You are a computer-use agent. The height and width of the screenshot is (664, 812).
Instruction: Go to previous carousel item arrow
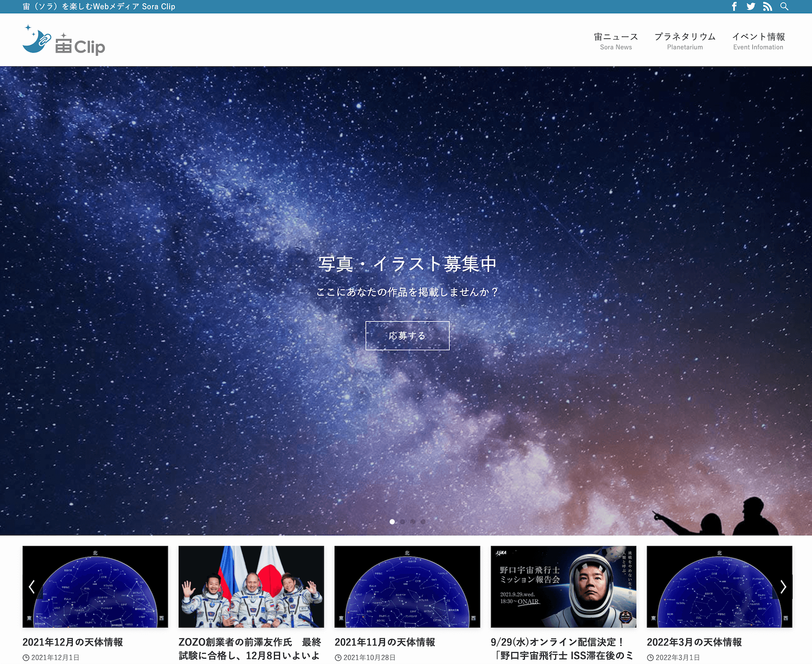click(32, 587)
